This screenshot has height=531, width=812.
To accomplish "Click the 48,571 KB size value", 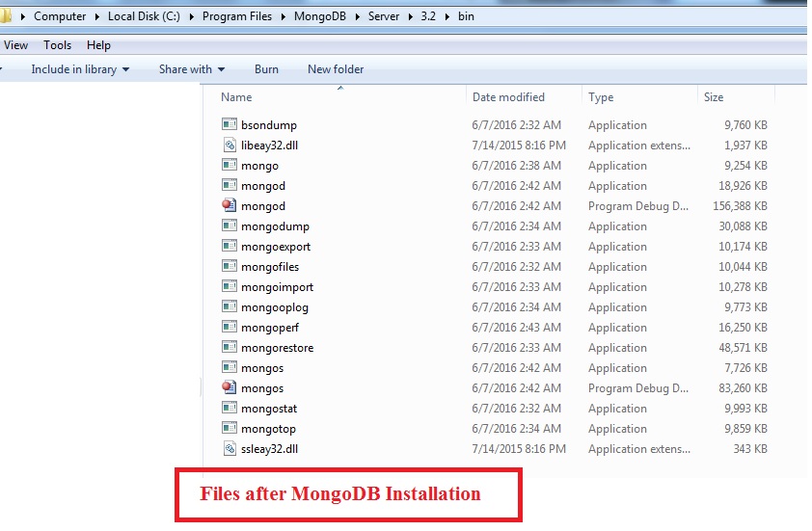I will click(743, 347).
